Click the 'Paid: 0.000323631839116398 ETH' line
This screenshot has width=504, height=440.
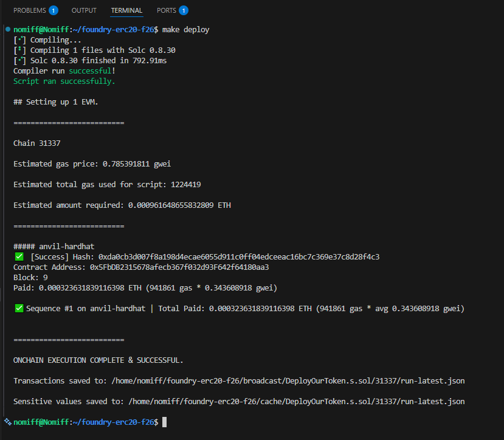click(x=145, y=287)
